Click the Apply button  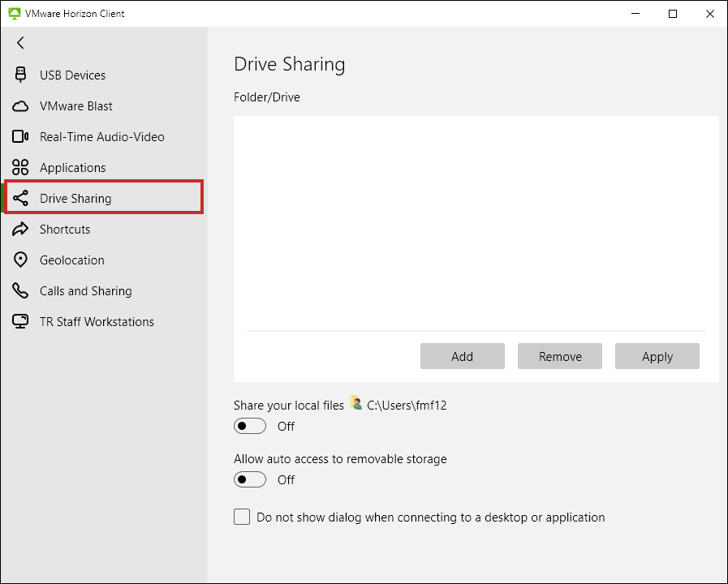click(657, 356)
